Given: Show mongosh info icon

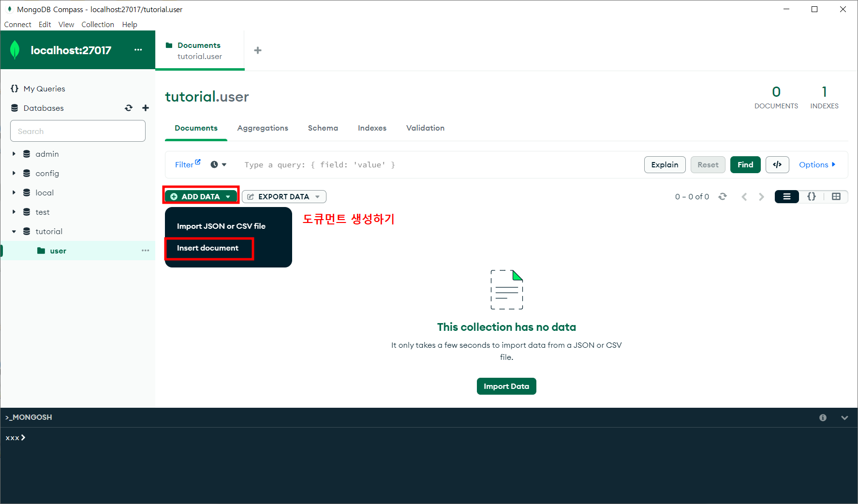Looking at the screenshot, I should [x=823, y=417].
